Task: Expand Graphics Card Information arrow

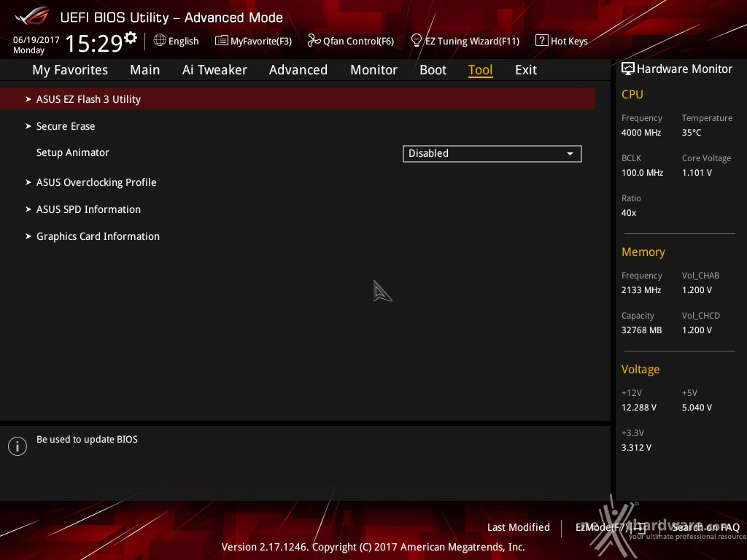Action: (28, 236)
